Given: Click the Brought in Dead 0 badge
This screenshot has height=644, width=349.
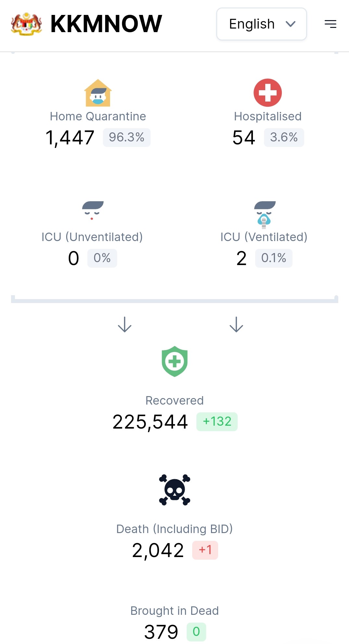Looking at the screenshot, I should pos(196,632).
